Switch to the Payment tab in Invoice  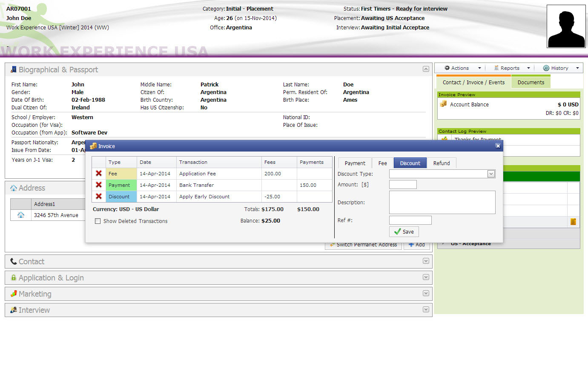point(355,163)
